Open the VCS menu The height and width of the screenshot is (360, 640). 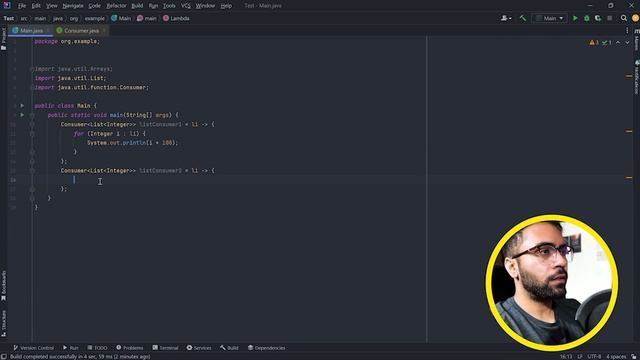(186, 6)
